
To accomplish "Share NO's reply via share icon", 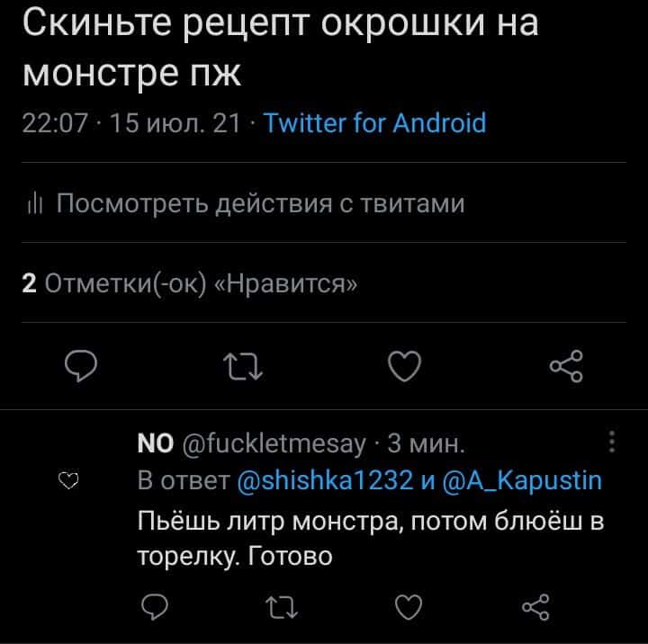I will pos(535,607).
